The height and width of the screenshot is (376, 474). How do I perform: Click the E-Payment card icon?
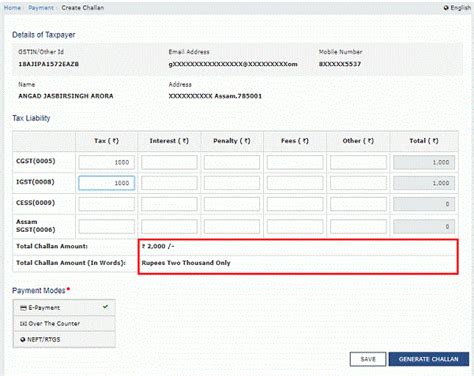pyautogui.click(x=23, y=308)
